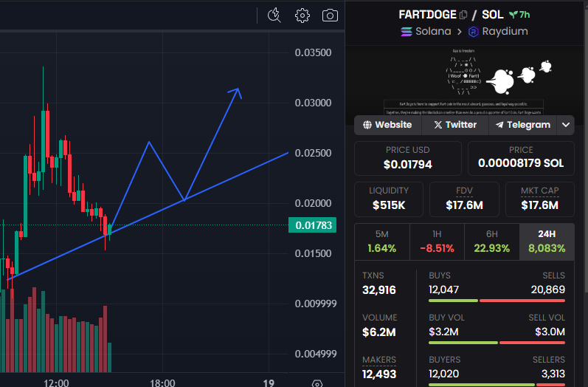588x387 pixels.
Task: Click the BUYERS 12,020 value
Action: click(443, 374)
